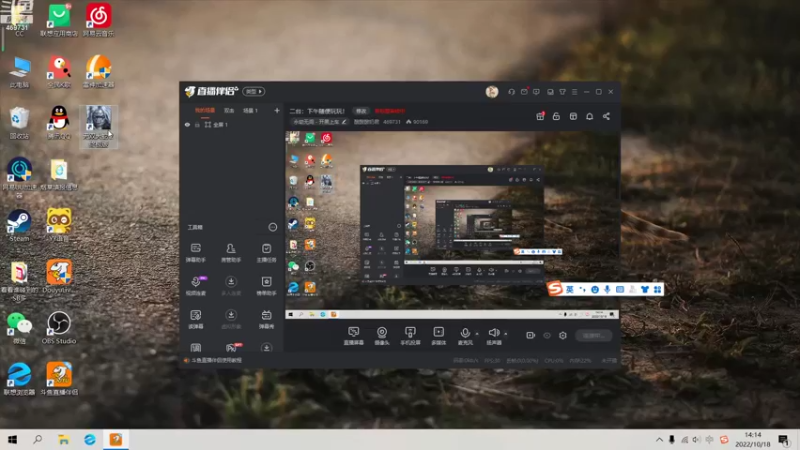
Task: Collapse the toolbox panel with round button
Action: (x=273, y=227)
